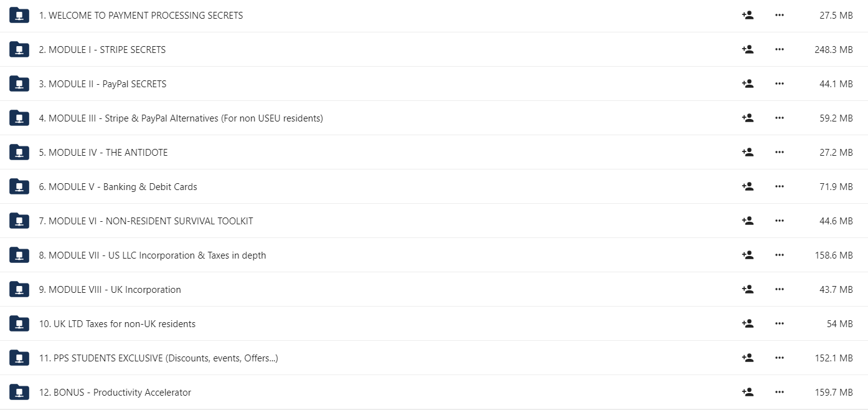The width and height of the screenshot is (868, 410).
Task: Open three-dot menu for NON-RESIDENT SURVIVAL TOOLKIT
Action: point(780,221)
